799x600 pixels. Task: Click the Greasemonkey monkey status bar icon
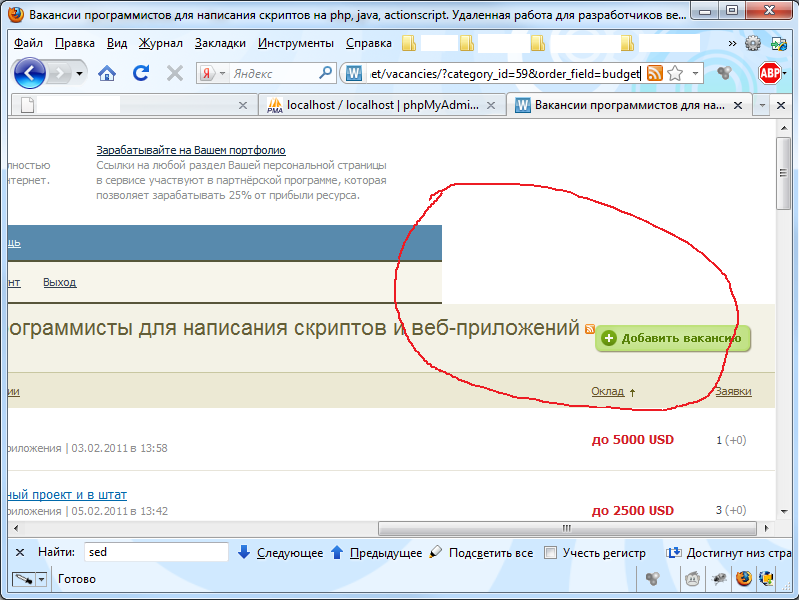(x=692, y=579)
